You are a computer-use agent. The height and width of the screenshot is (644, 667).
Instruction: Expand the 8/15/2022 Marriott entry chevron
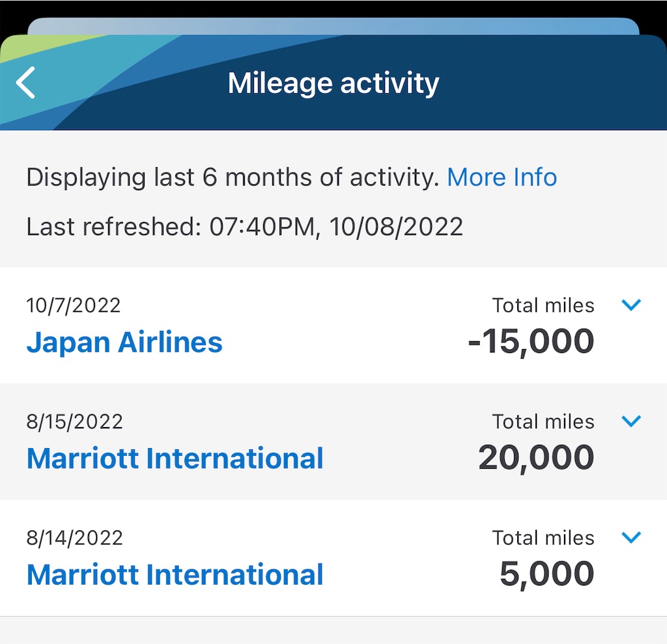[x=631, y=421]
